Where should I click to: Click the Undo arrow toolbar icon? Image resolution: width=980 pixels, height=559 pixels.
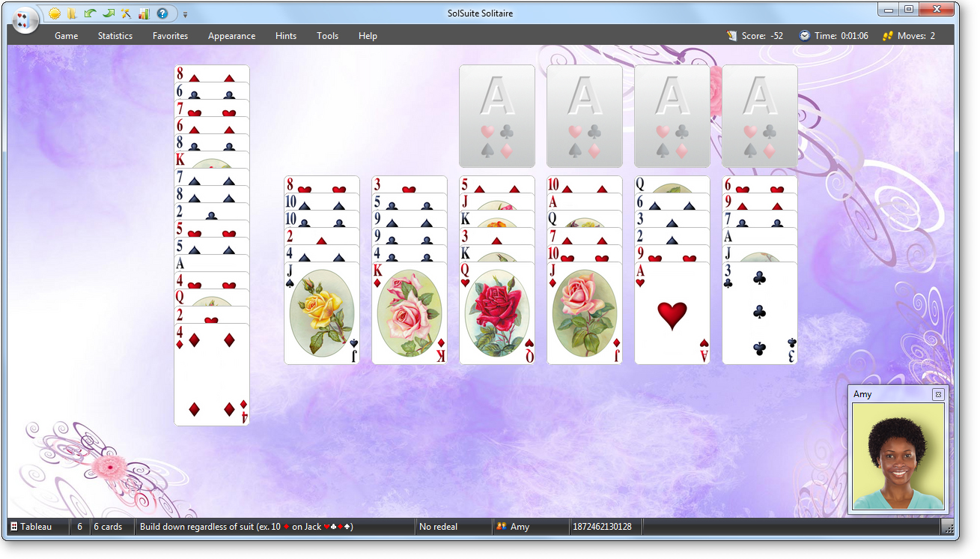[90, 13]
